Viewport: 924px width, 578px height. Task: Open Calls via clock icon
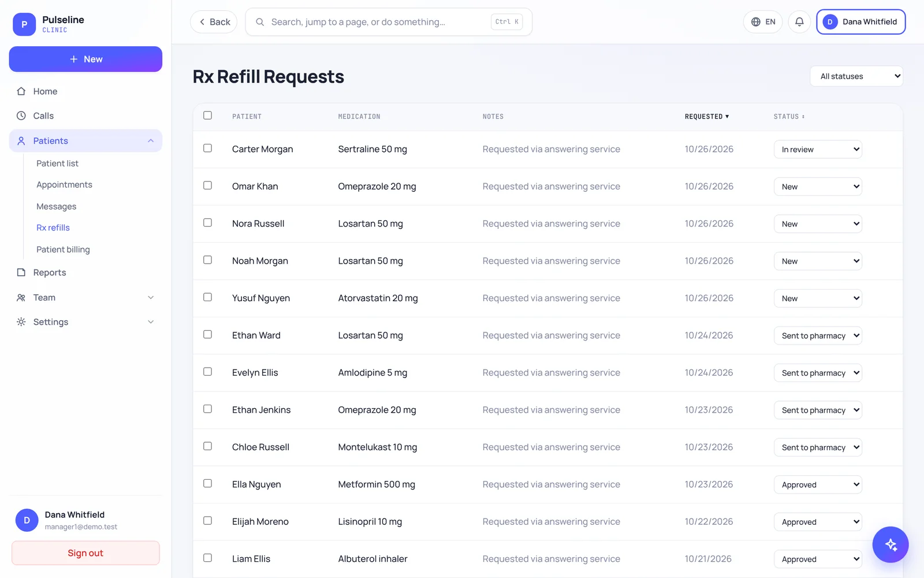(21, 116)
